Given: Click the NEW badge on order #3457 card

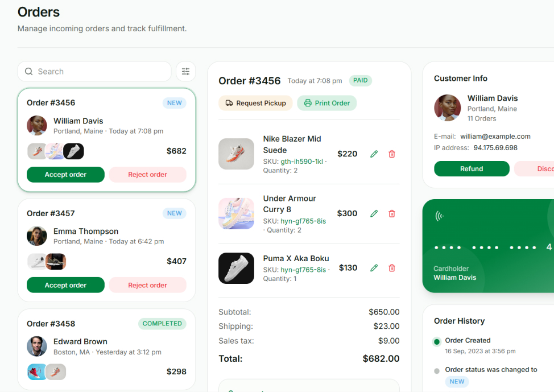Looking at the screenshot, I should point(175,213).
